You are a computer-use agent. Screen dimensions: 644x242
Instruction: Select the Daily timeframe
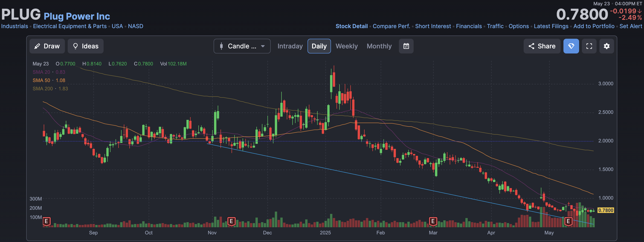point(319,46)
